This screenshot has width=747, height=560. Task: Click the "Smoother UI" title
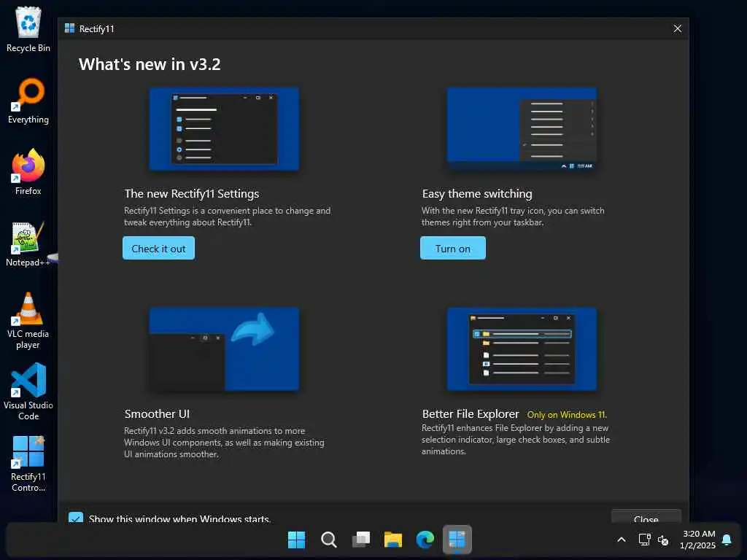(x=158, y=414)
